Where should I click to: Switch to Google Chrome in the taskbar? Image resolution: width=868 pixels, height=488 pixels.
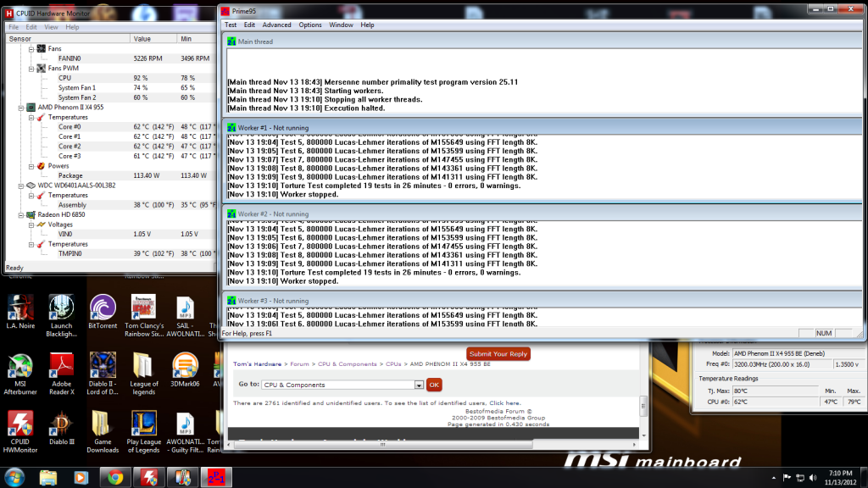click(115, 477)
